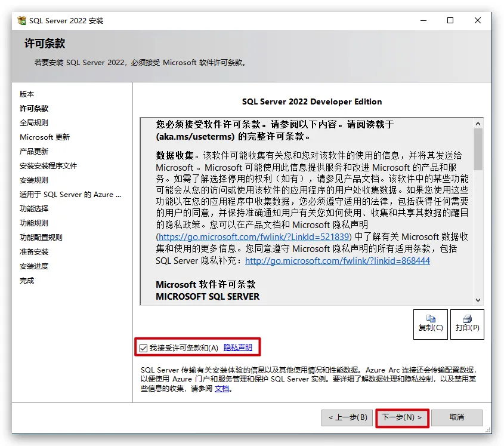This screenshot has width=504, height=446.
Task: Click the Copy (复制) button
Action: (x=431, y=324)
